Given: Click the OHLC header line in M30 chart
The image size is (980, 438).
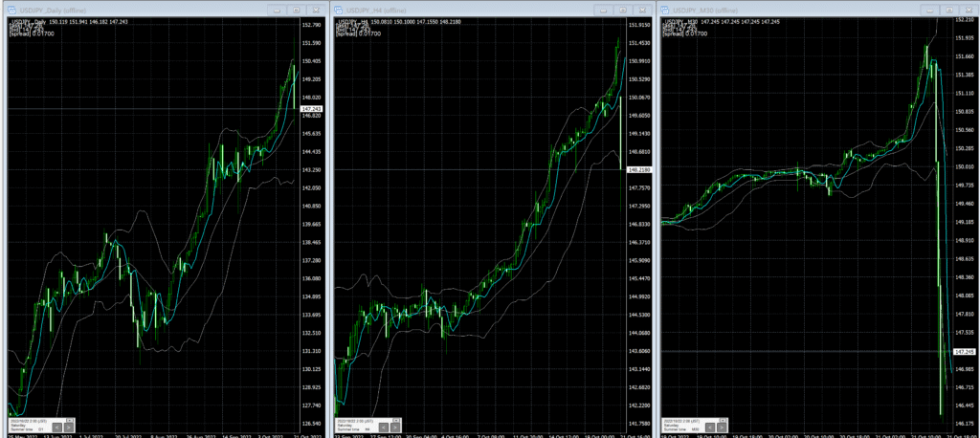Looking at the screenshot, I should pos(722,21).
